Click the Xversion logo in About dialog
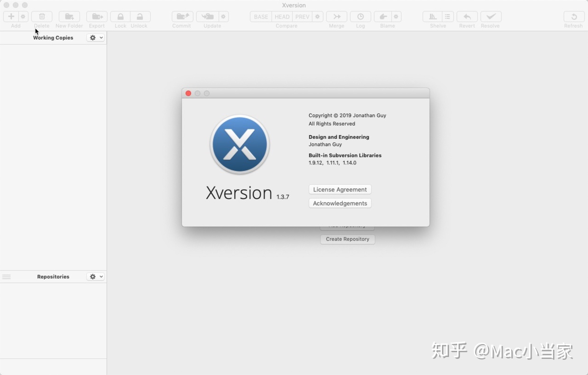The height and width of the screenshot is (375, 588). pyautogui.click(x=239, y=144)
